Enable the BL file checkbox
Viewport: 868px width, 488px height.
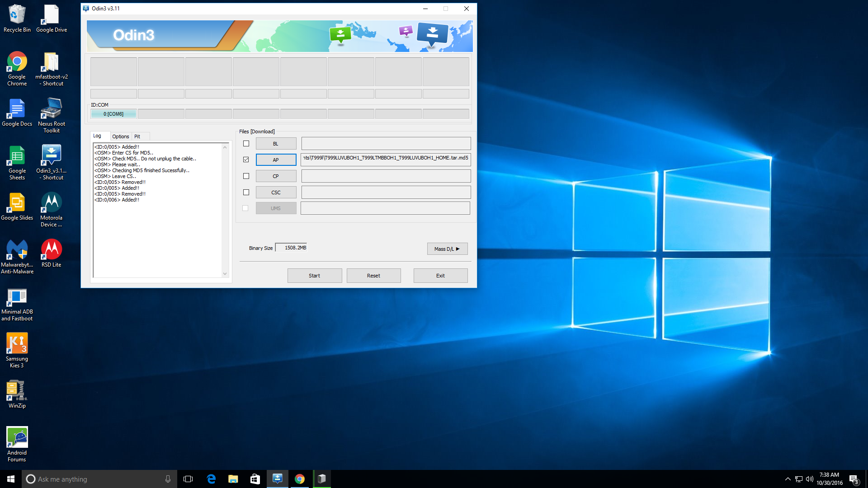246,144
